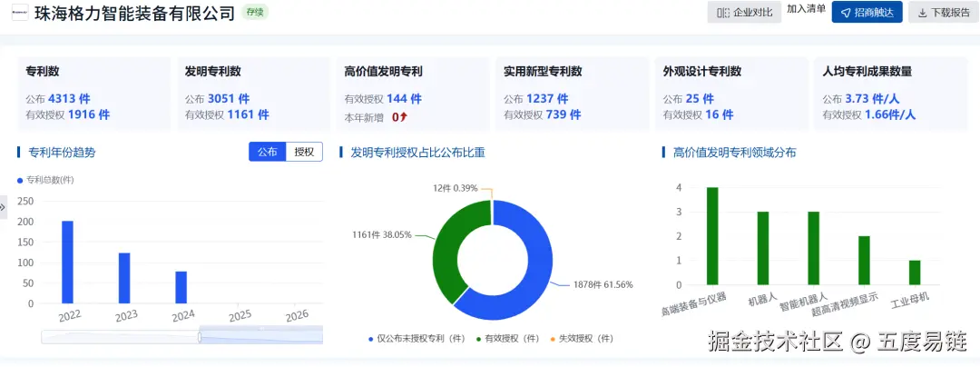980x367 pixels.
Task: Expand the left sidebar arrow handle
Action: click(x=3, y=207)
